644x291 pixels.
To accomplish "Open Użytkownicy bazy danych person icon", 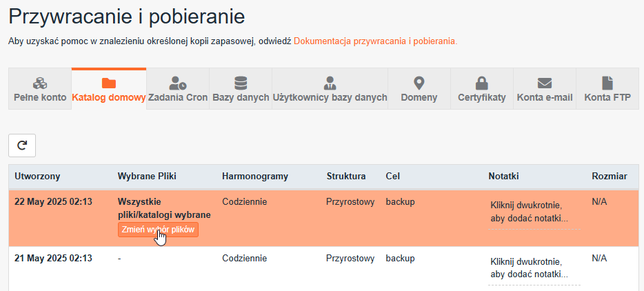I will pos(330,83).
